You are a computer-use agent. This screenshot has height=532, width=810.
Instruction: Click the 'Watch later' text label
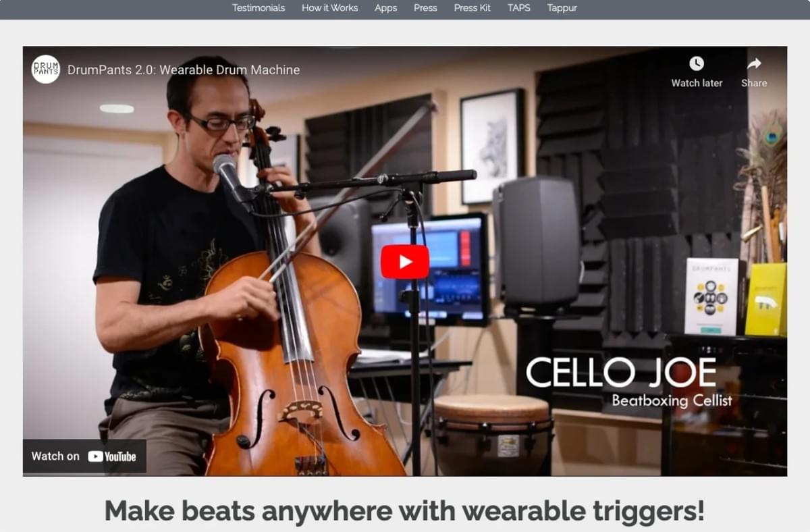697,83
